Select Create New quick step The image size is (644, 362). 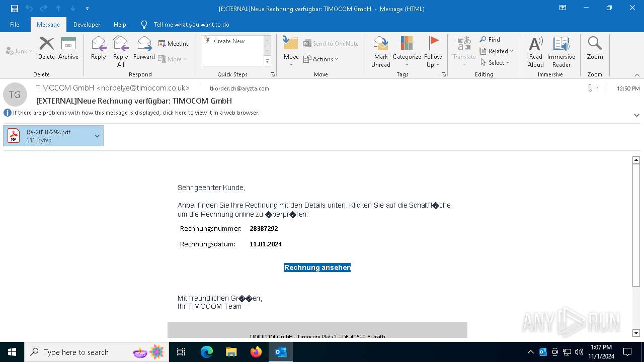pyautogui.click(x=229, y=41)
